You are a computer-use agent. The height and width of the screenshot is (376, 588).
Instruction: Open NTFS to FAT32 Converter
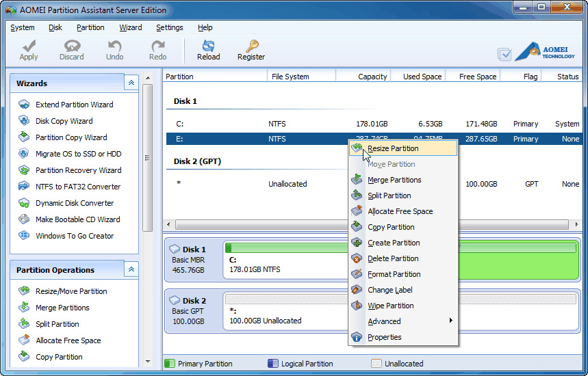tap(77, 187)
